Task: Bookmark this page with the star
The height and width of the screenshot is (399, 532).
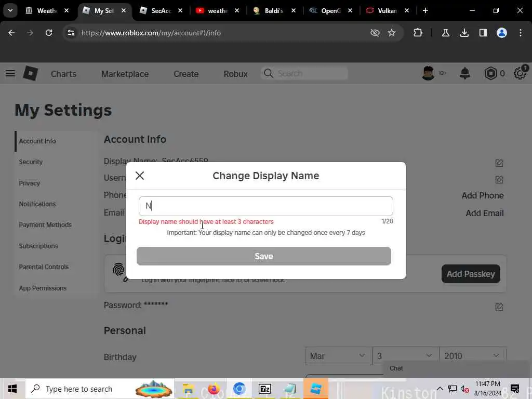Action: pos(392,33)
